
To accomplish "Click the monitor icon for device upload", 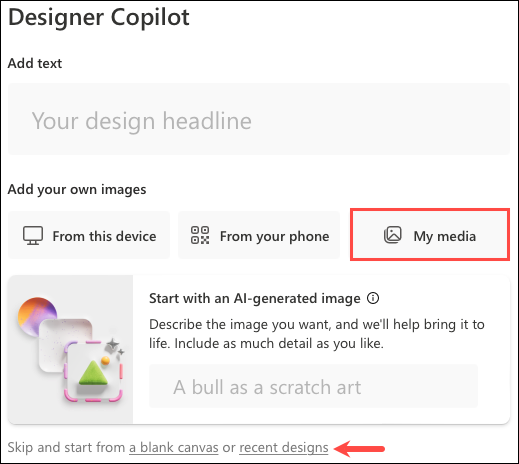I will click(33, 236).
